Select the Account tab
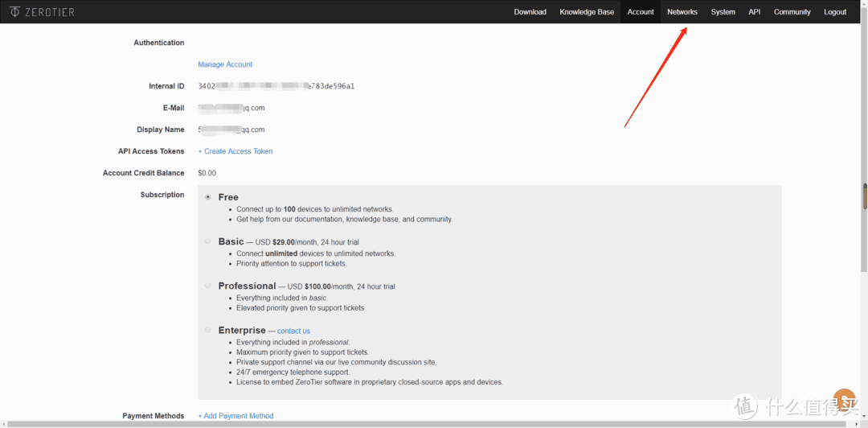This screenshot has width=868, height=428. point(641,11)
